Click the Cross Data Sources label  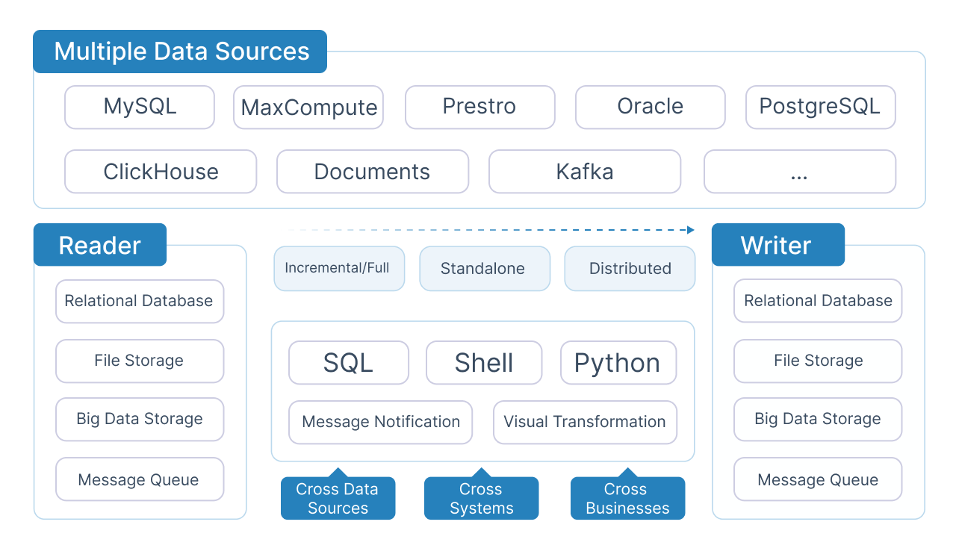coord(338,499)
